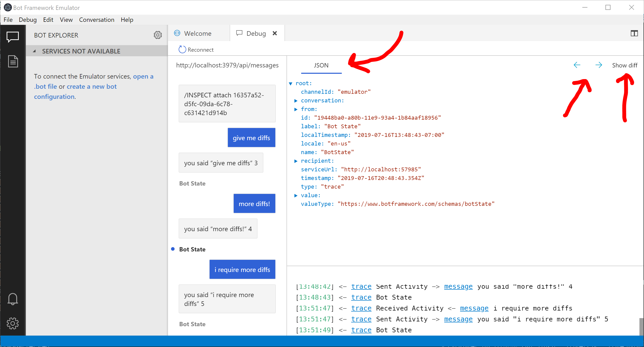
Task: Select 'you said "more diffs!" 4' reply
Action: [218, 229]
